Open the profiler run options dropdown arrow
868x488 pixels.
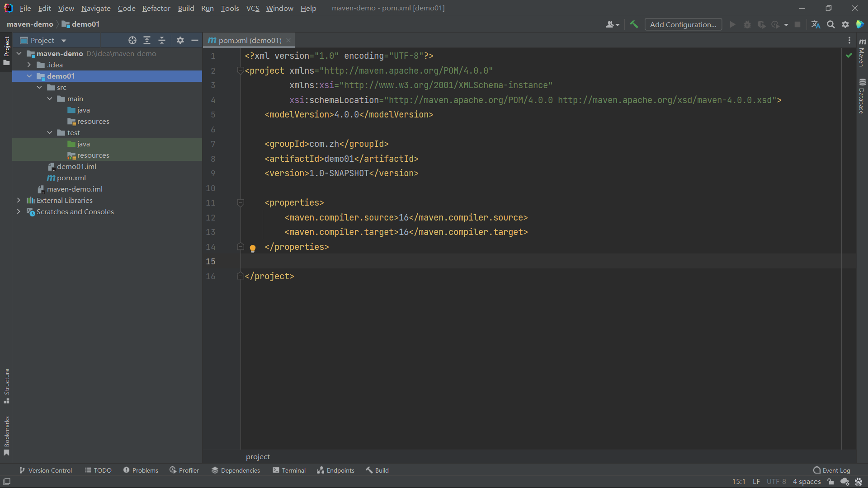point(786,24)
